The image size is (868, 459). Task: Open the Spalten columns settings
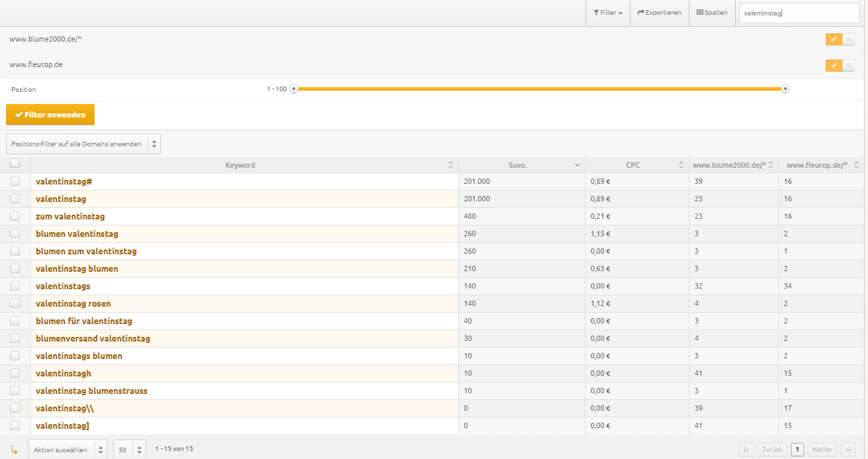712,13
